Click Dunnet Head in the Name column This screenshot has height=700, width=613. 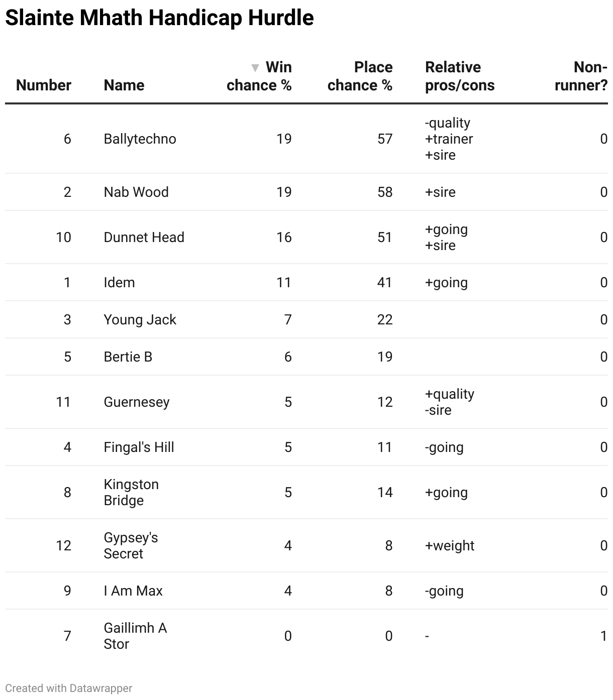pyautogui.click(x=144, y=238)
